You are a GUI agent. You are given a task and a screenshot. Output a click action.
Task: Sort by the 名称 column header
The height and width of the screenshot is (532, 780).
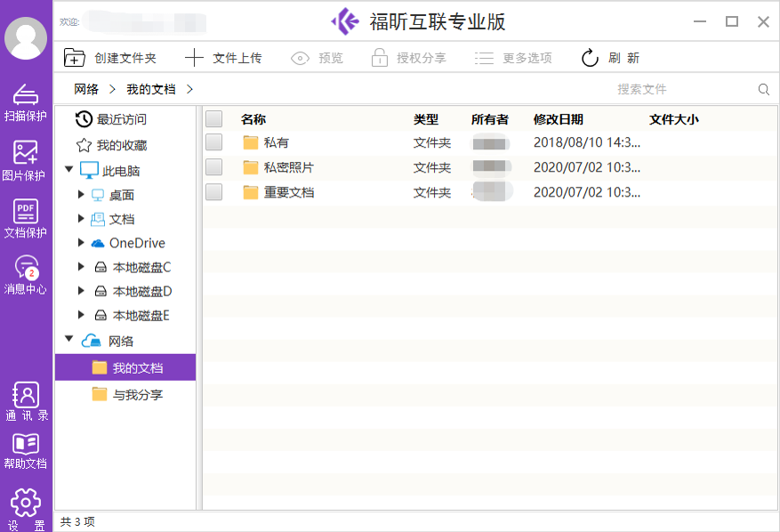coord(253,119)
